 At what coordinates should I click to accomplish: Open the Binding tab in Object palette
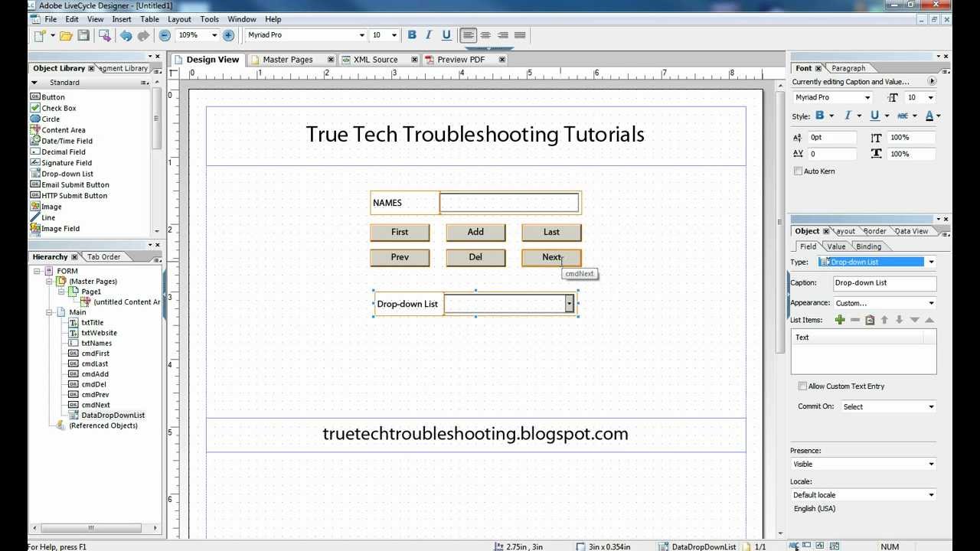click(x=868, y=246)
